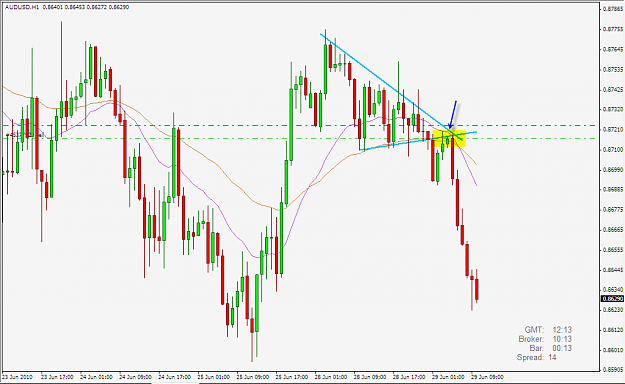Click price axis label 0.86990

pyautogui.click(x=613, y=170)
